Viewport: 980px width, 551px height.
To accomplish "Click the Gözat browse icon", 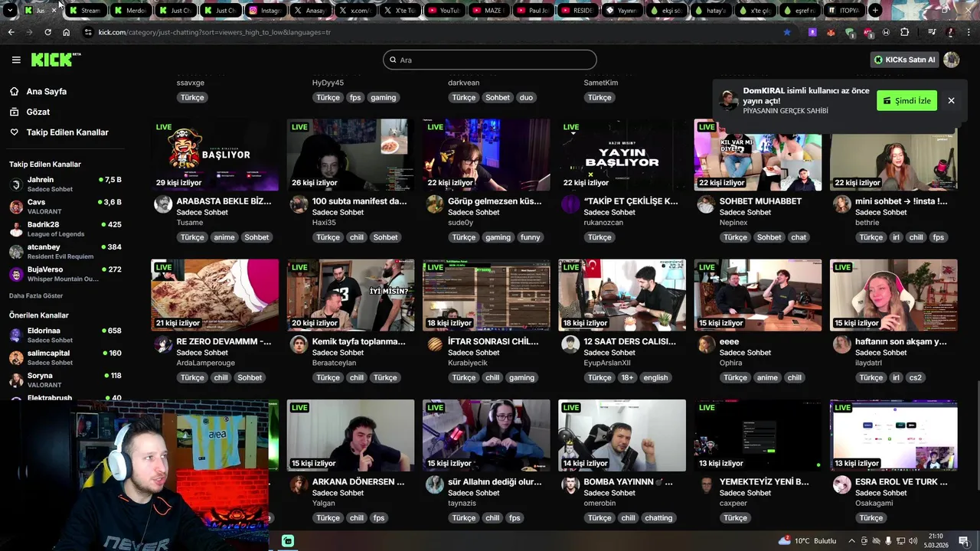I will click(14, 112).
